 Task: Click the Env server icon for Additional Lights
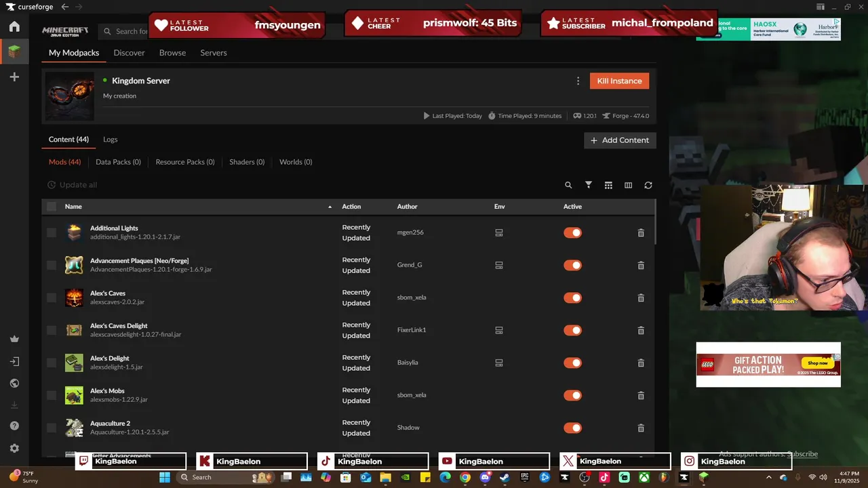[x=499, y=232]
